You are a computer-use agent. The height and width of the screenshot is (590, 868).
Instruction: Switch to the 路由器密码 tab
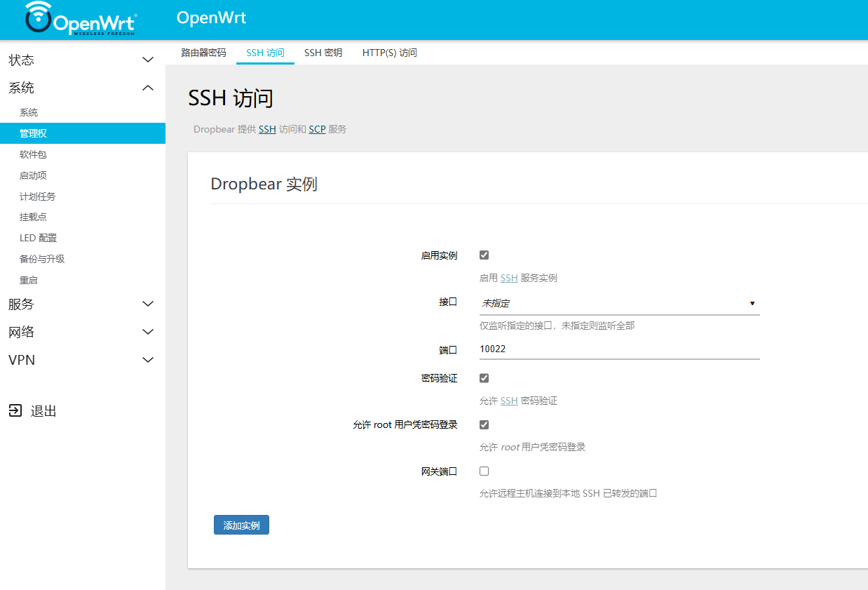click(203, 53)
